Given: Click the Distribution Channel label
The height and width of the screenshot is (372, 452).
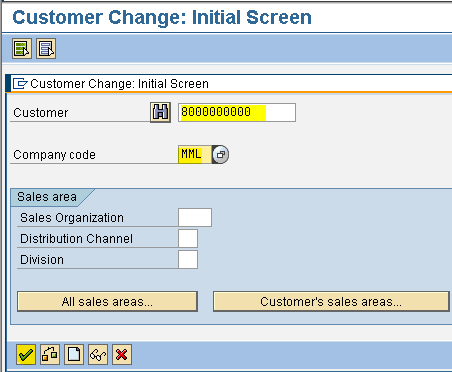Looking at the screenshot, I should (76, 239).
